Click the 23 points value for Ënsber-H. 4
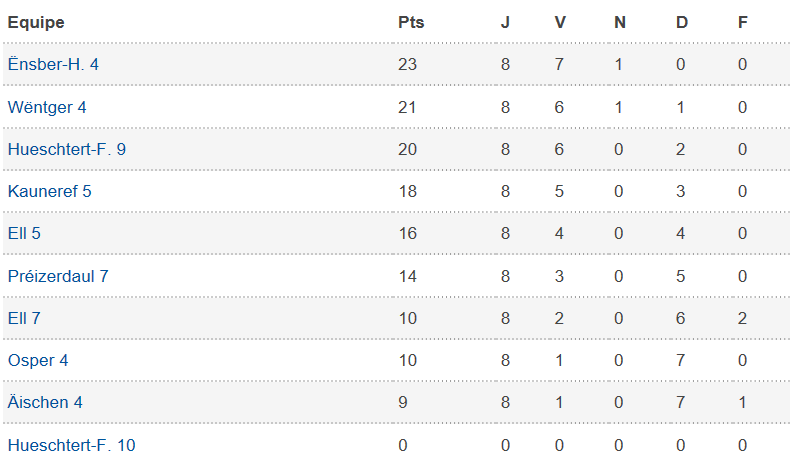The image size is (793, 464). click(407, 65)
